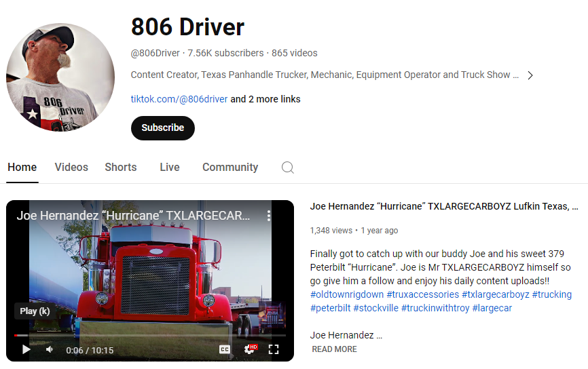
Task: Click the '0:06 / 10:15' time display
Action: 90,350
